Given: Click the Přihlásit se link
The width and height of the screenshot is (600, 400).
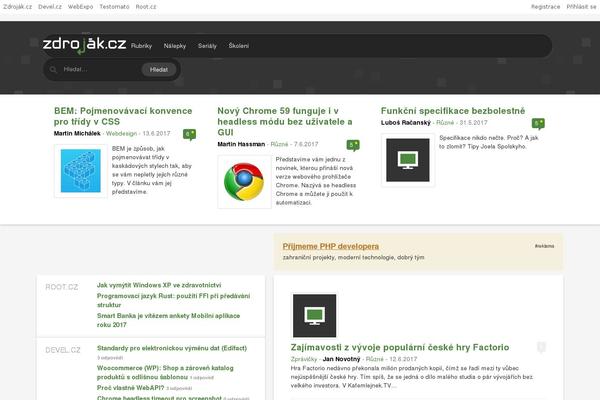Looking at the screenshot, I should coord(583,6).
